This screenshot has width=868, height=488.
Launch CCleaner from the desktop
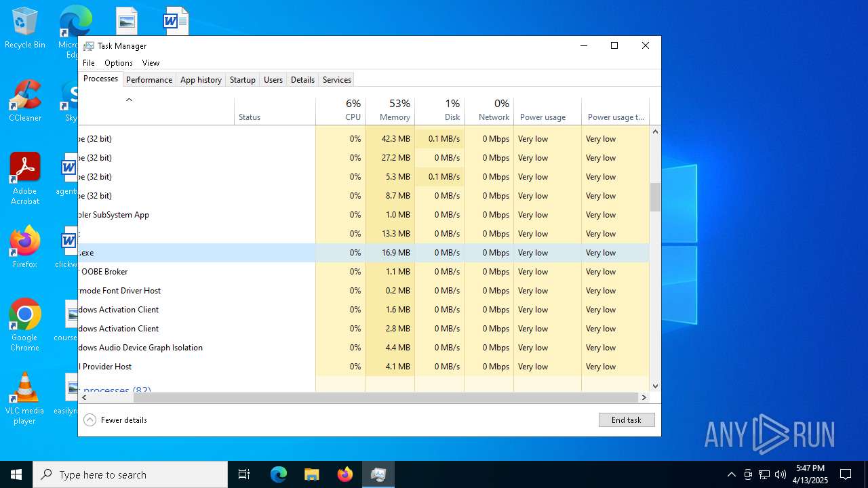25,102
